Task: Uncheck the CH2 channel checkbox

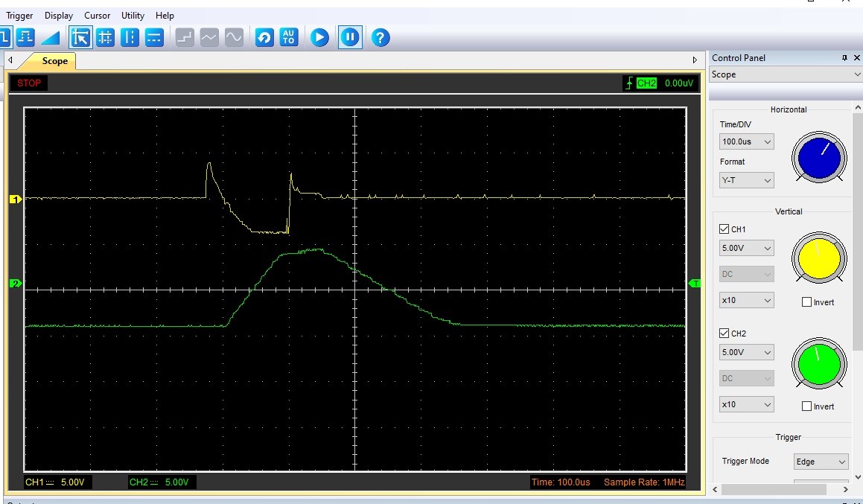Action: click(725, 334)
